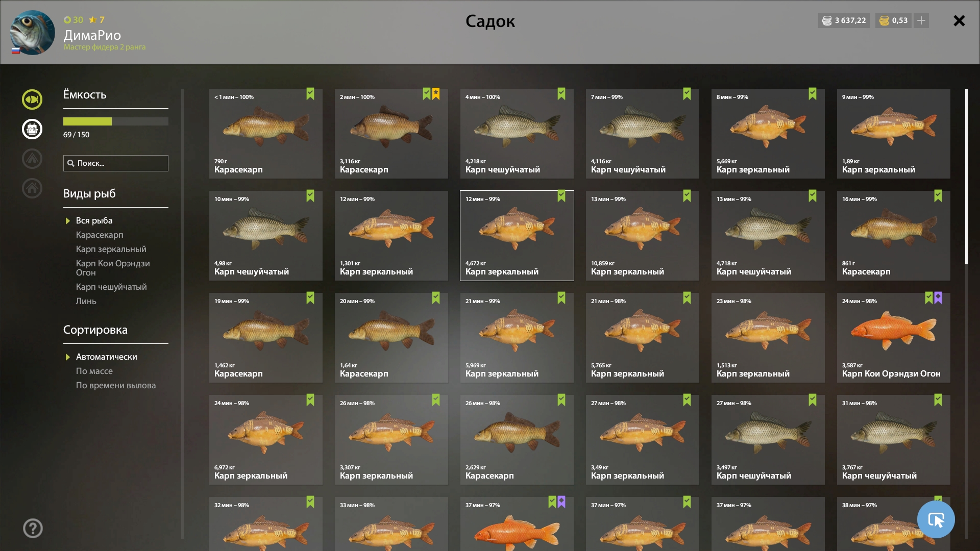Click the Поиск search field
Image resolution: width=980 pixels, height=551 pixels.
pyautogui.click(x=116, y=163)
